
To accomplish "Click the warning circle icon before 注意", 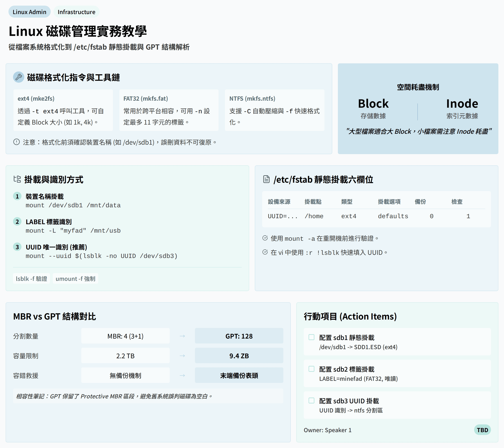I will coord(17,142).
